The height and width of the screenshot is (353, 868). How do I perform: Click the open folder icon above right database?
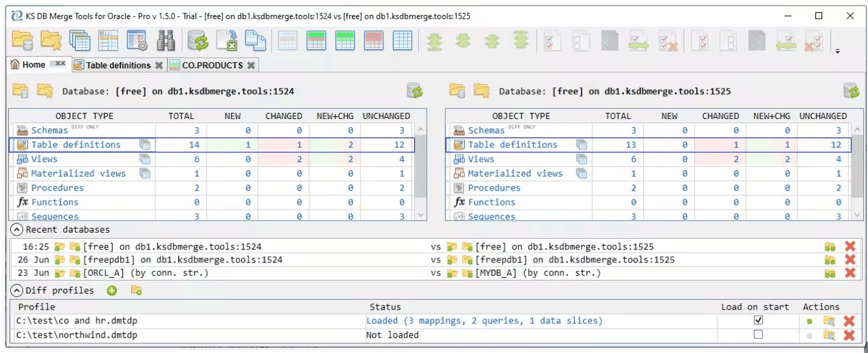pyautogui.click(x=457, y=91)
